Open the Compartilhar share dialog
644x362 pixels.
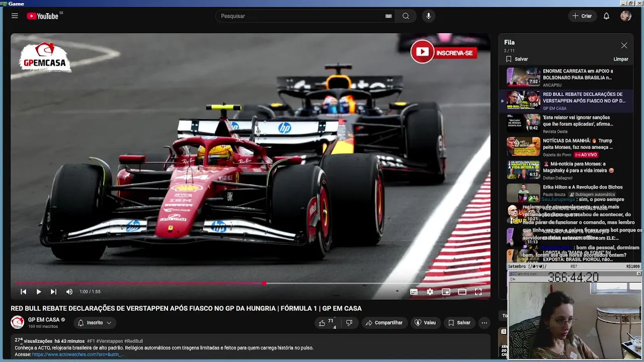[384, 323]
